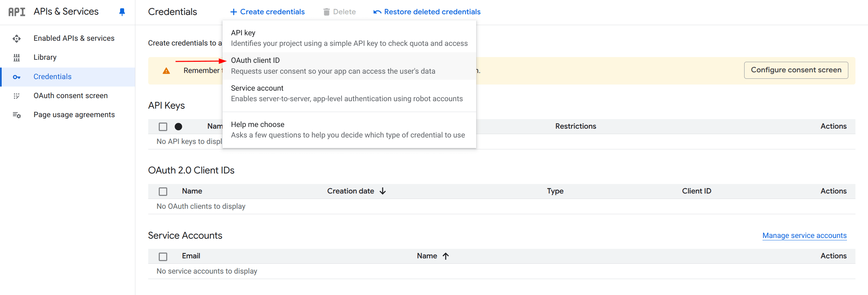The image size is (868, 295).
Task: Unpin APIs & Services with pin icon
Action: (x=122, y=12)
